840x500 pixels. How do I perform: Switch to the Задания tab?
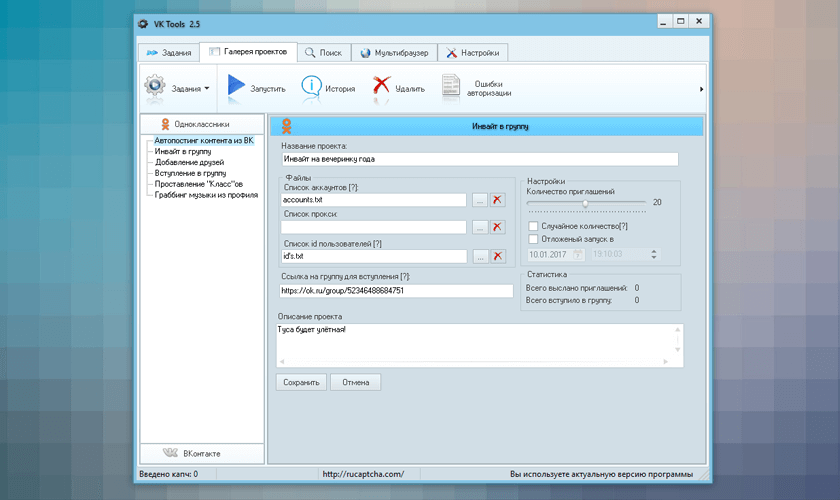pos(169,53)
